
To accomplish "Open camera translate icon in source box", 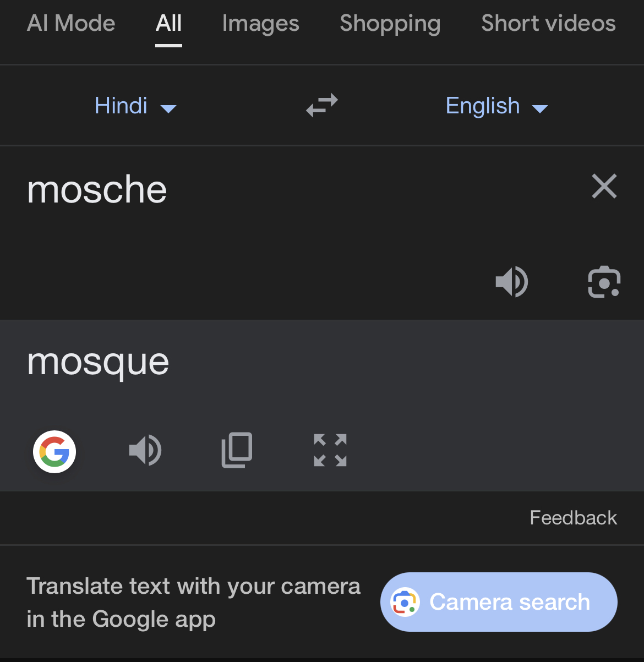I will point(604,282).
